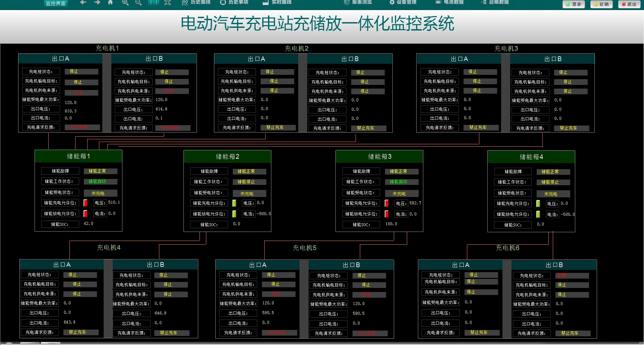The image size is (644, 345).
Task: Reset view with the 1:1 icon
Action: pos(153,3)
